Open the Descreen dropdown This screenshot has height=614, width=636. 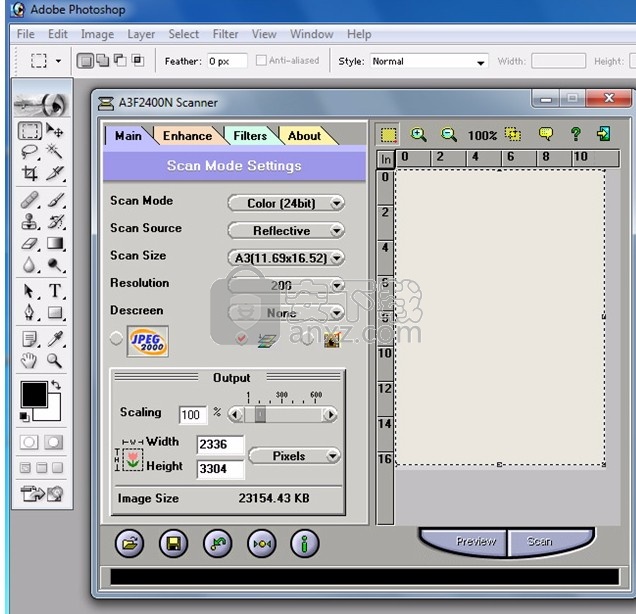click(286, 313)
